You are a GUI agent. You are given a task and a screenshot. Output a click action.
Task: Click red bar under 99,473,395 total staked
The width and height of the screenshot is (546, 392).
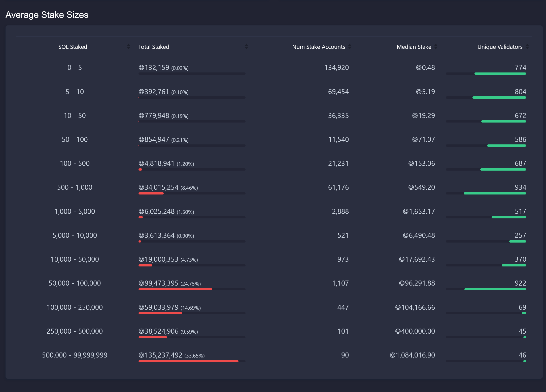point(175,289)
